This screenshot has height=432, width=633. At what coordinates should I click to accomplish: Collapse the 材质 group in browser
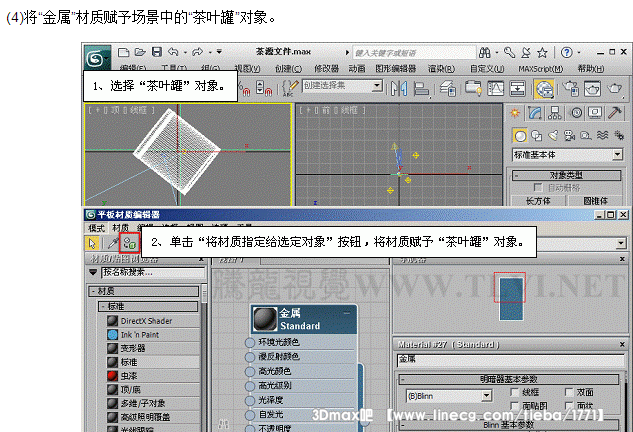tap(100, 291)
